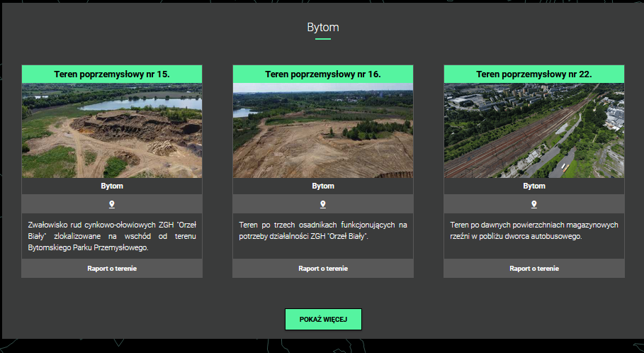Open the railway aerial photo of site nr 22

tap(534, 130)
